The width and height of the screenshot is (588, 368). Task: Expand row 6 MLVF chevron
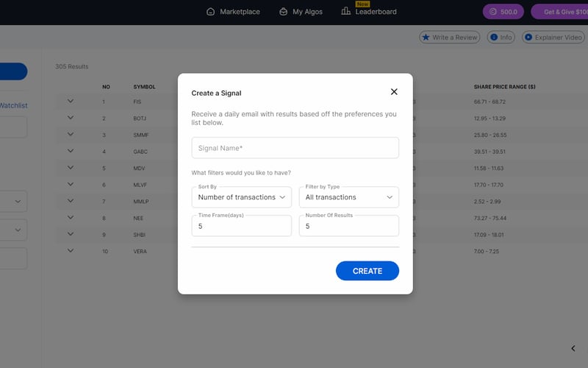(x=71, y=184)
